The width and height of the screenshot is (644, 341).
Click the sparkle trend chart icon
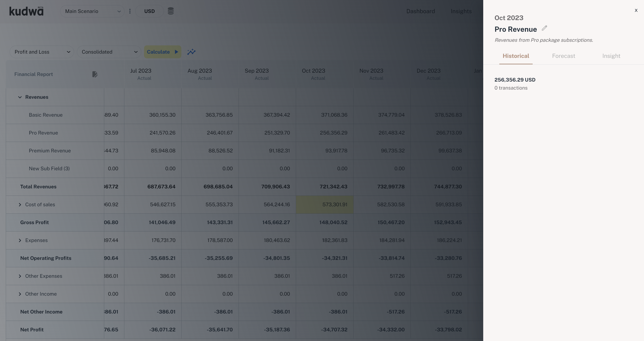click(191, 52)
